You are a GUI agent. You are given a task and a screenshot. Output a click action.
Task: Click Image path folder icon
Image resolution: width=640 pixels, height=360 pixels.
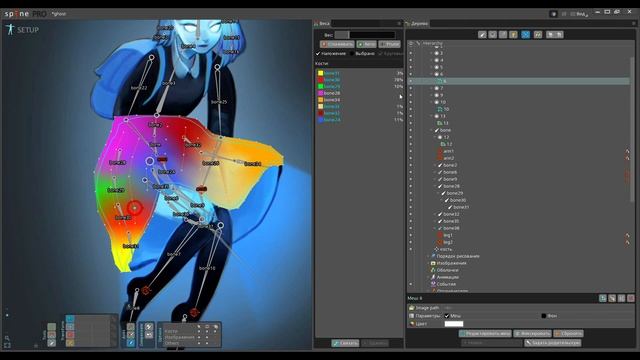pos(411,308)
